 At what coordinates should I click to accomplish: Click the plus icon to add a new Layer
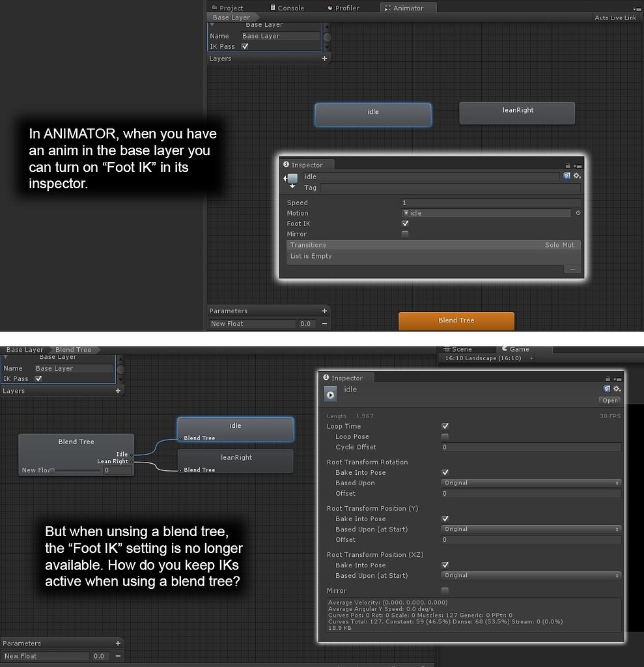point(324,59)
